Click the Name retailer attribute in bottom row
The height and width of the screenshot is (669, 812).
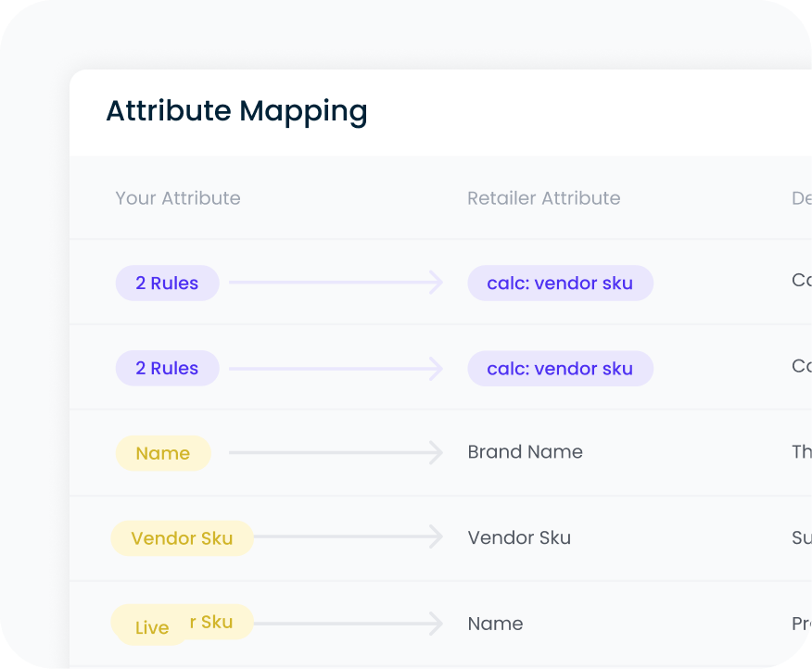coord(495,624)
